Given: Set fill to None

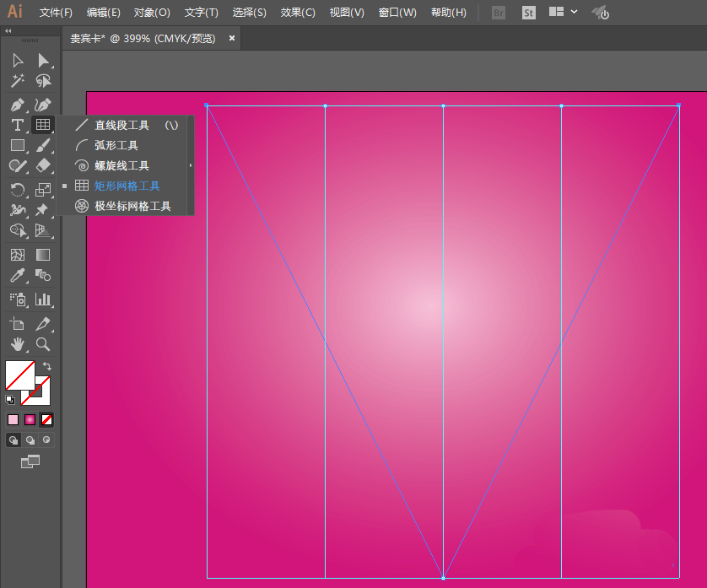Looking at the screenshot, I should (x=46, y=420).
